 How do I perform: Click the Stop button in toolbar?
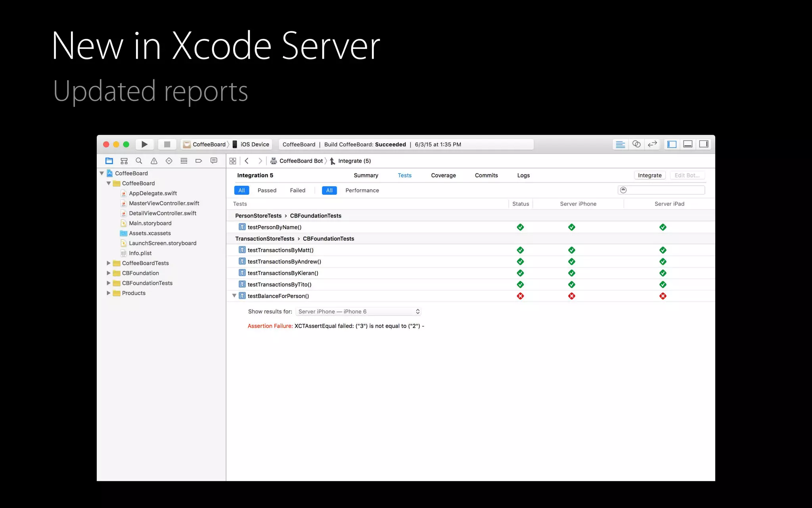tap(167, 144)
